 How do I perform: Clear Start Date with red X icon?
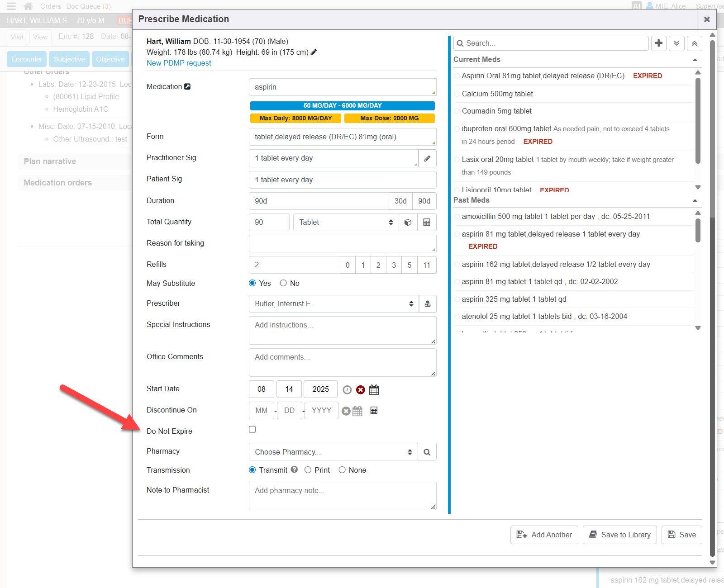(x=360, y=389)
